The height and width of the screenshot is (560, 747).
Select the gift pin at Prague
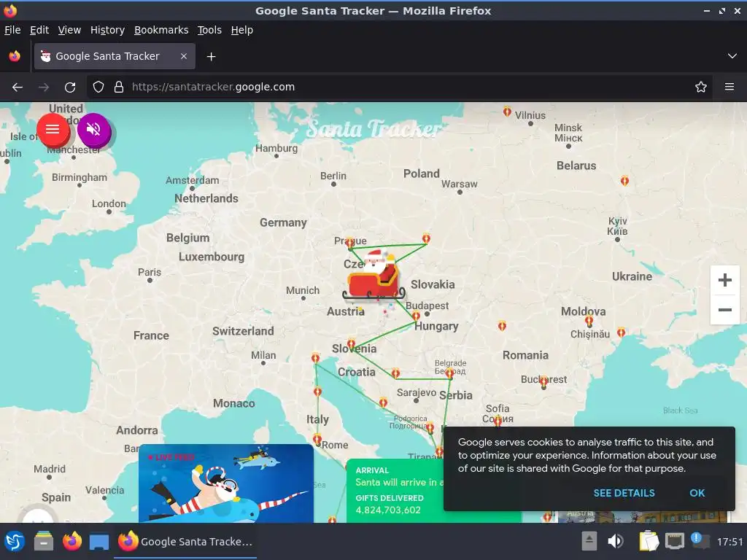[x=350, y=243]
